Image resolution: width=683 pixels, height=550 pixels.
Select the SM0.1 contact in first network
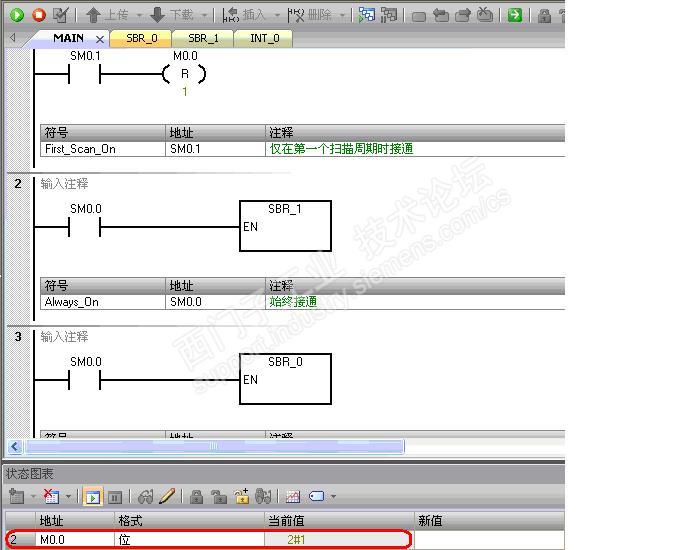[x=85, y=73]
